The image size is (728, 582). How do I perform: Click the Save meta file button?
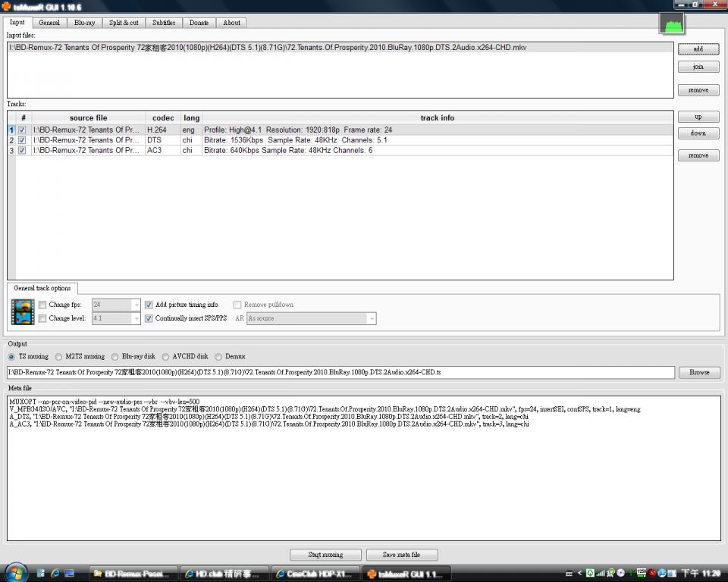402,555
